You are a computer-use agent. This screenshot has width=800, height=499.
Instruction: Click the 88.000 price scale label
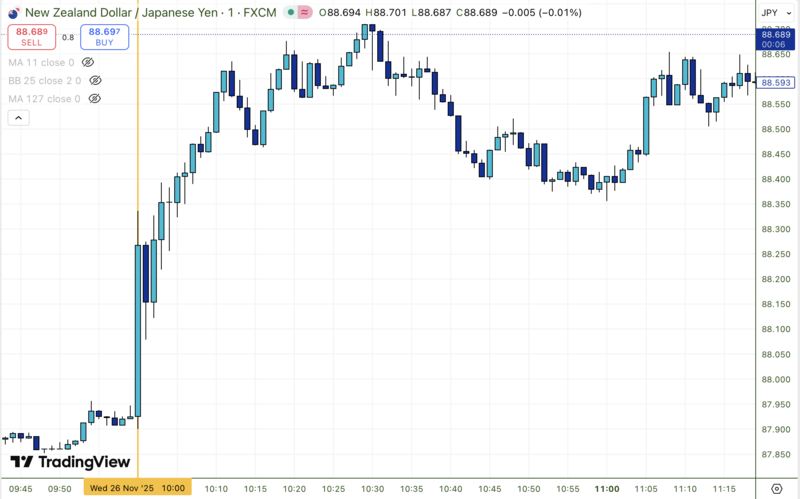776,380
